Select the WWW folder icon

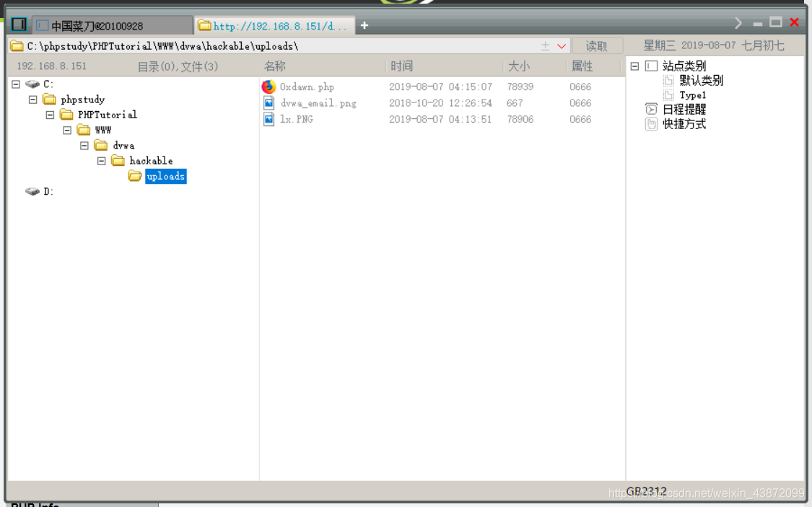coord(84,129)
